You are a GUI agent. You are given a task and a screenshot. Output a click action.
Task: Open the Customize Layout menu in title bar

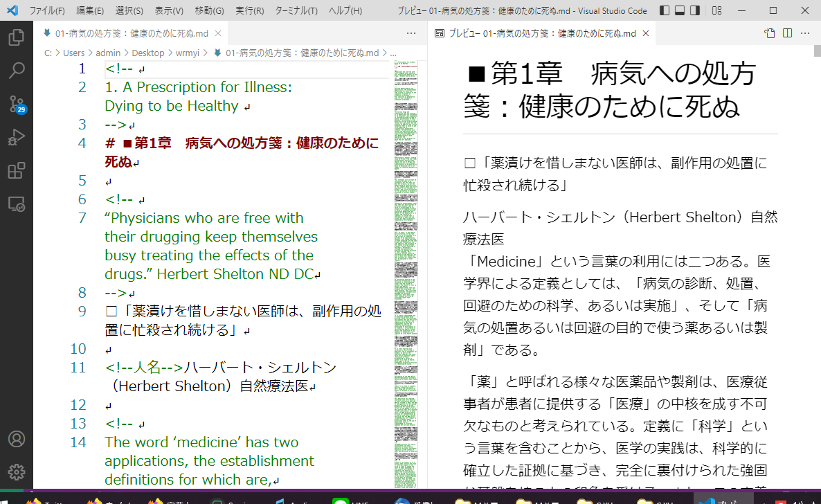pos(717,11)
